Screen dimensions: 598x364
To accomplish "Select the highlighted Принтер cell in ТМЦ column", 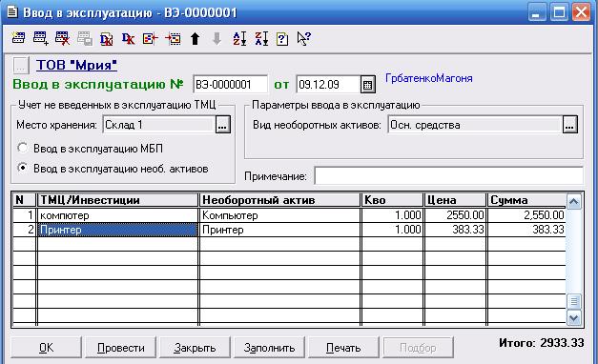I will pos(118,230).
